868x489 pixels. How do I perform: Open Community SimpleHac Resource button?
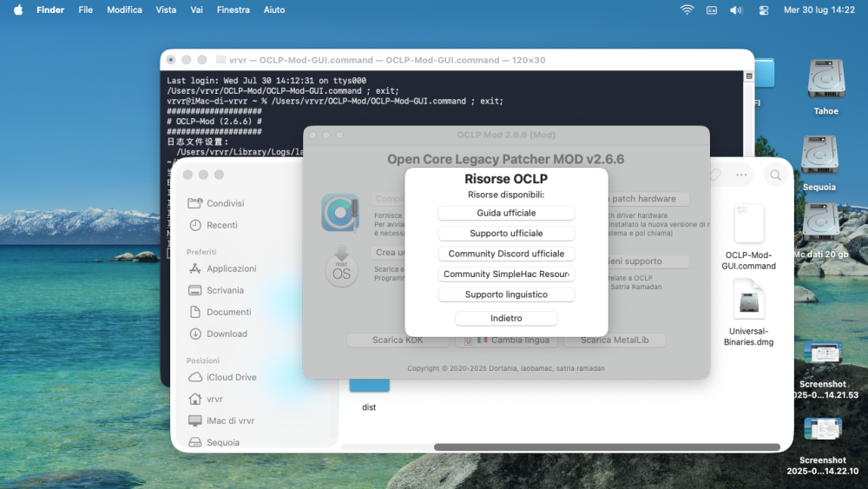point(506,274)
